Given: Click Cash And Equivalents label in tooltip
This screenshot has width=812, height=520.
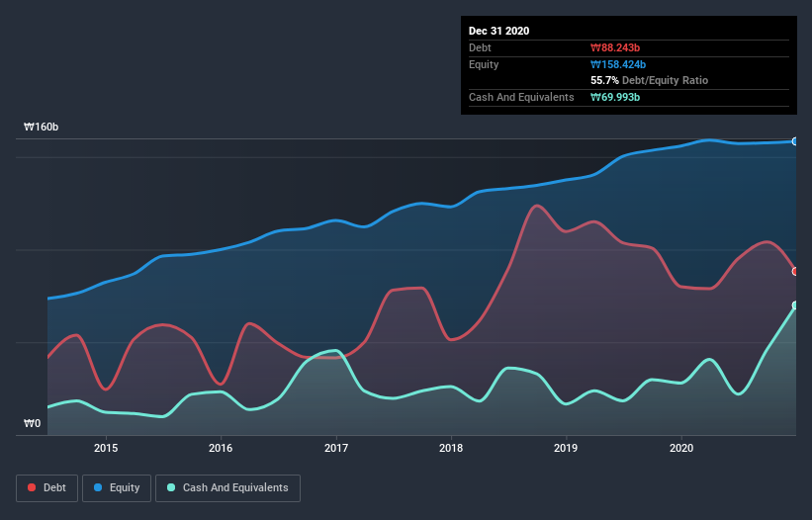Looking at the screenshot, I should coord(521,97).
